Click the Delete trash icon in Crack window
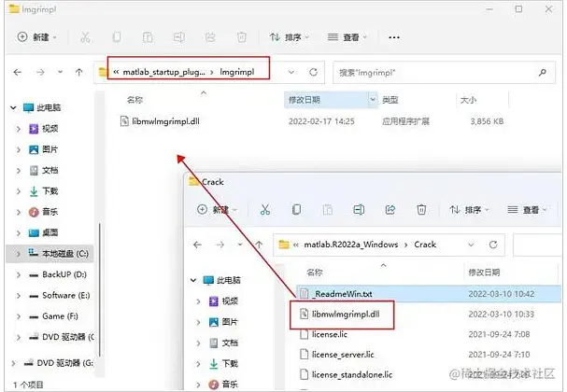The image size is (567, 392). pos(421,210)
